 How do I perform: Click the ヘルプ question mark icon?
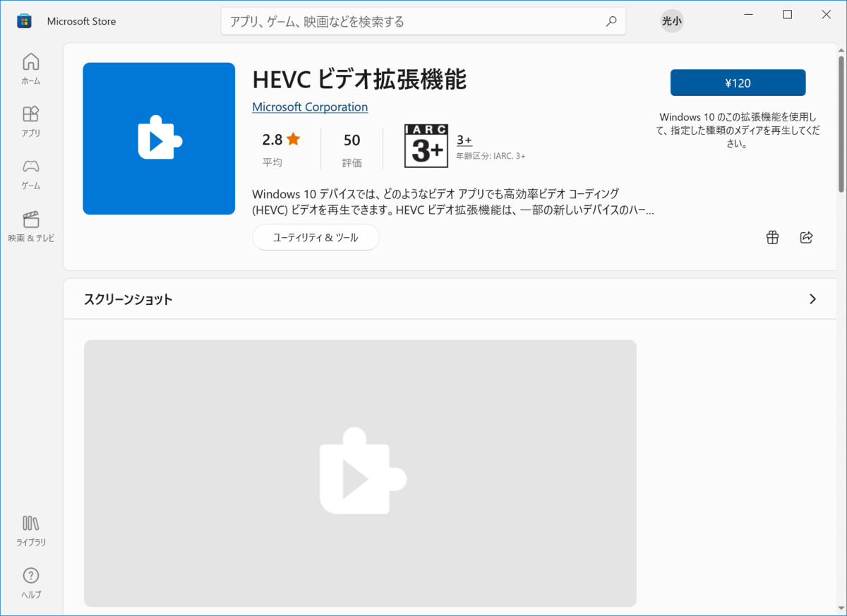tap(30, 583)
